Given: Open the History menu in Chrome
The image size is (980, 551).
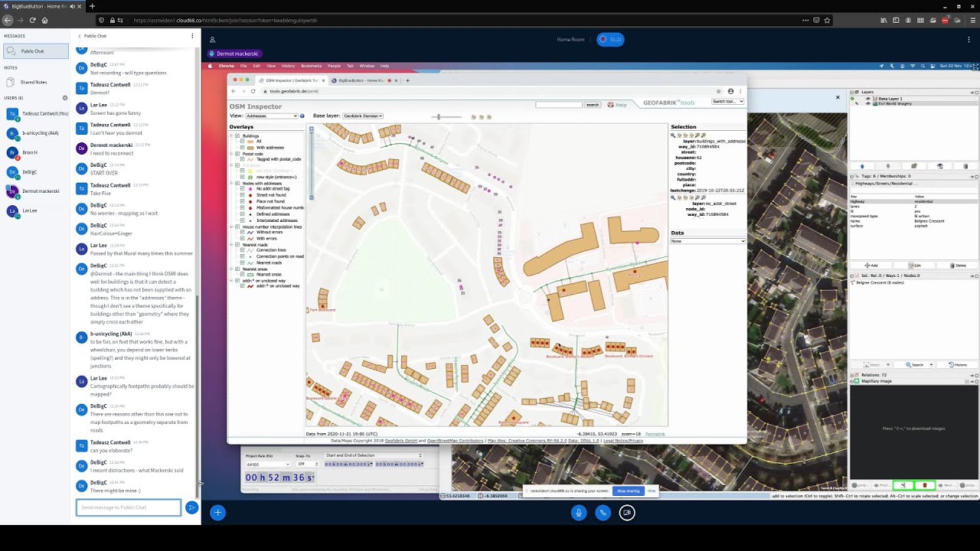Looking at the screenshot, I should (x=288, y=66).
